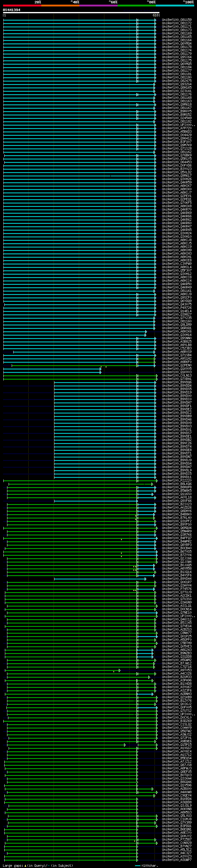Select hit label UniRef100_A4C3Z7
This screenshot has width=197, height=868.
coord(177,853)
